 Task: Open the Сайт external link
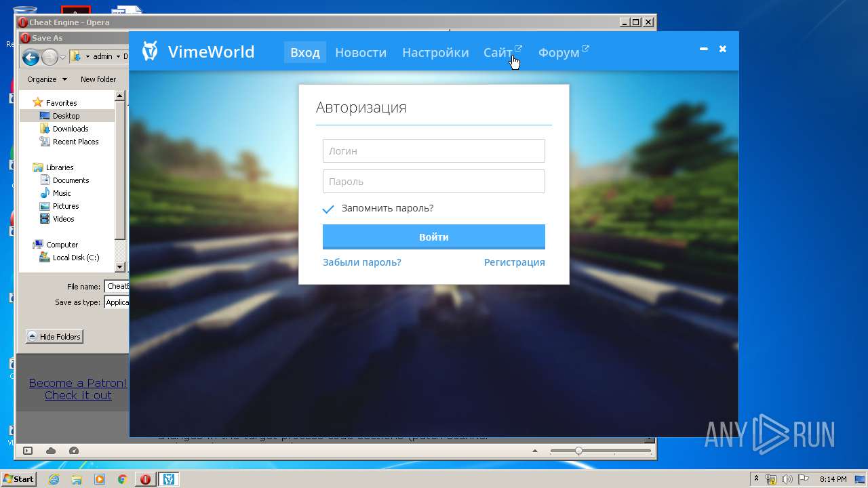(x=502, y=52)
